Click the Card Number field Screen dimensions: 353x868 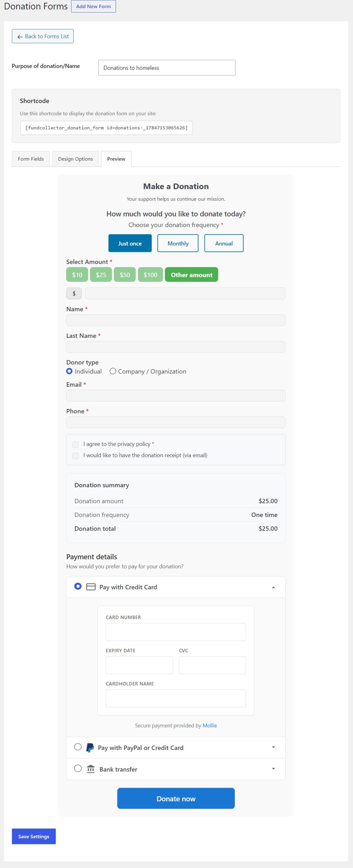pos(176,632)
